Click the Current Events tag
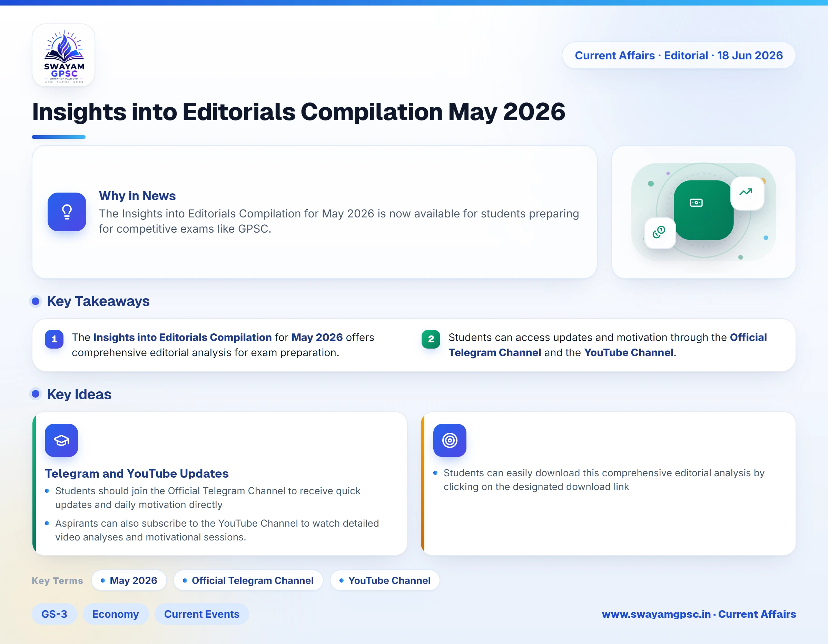 [202, 614]
